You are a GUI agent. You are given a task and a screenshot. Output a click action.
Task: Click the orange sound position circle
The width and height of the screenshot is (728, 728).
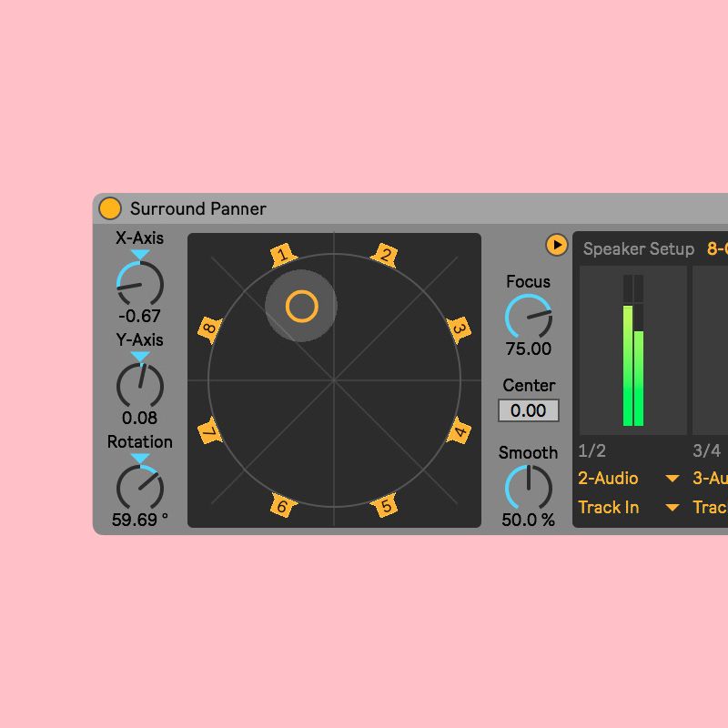point(302,307)
